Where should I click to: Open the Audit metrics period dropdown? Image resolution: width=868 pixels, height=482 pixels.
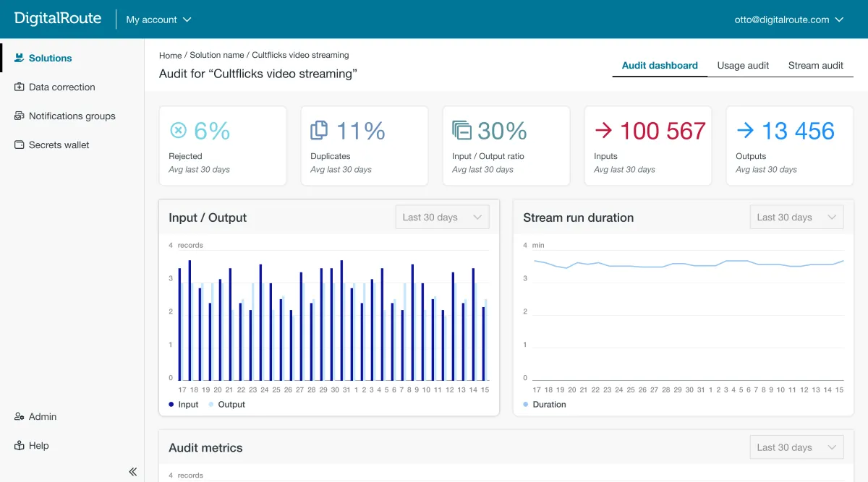796,447
